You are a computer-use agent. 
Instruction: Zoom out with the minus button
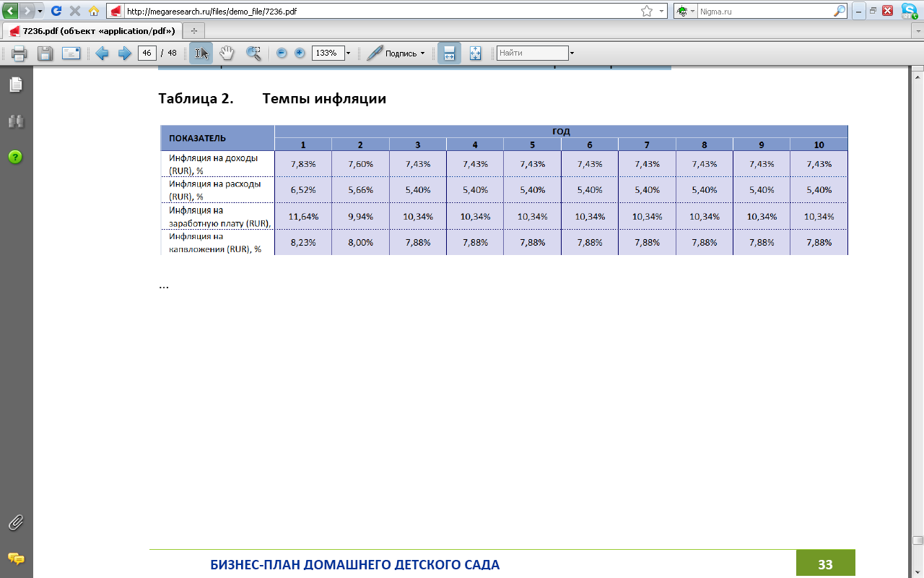click(x=282, y=53)
